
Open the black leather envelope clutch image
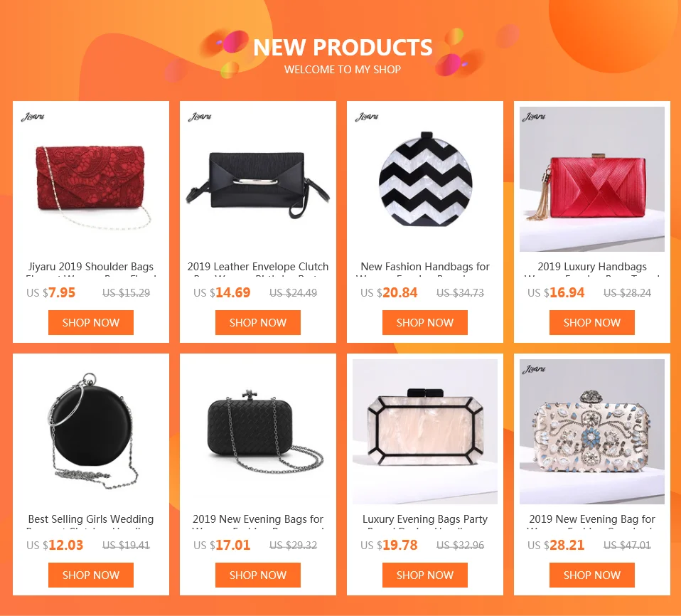point(258,179)
